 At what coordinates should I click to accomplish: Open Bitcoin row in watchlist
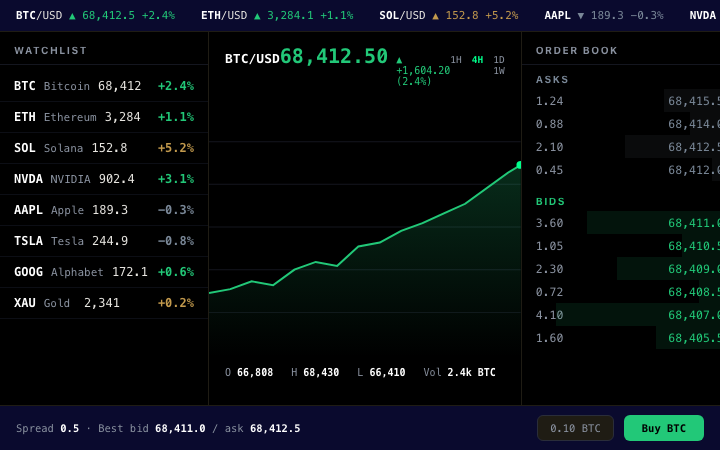(x=104, y=86)
